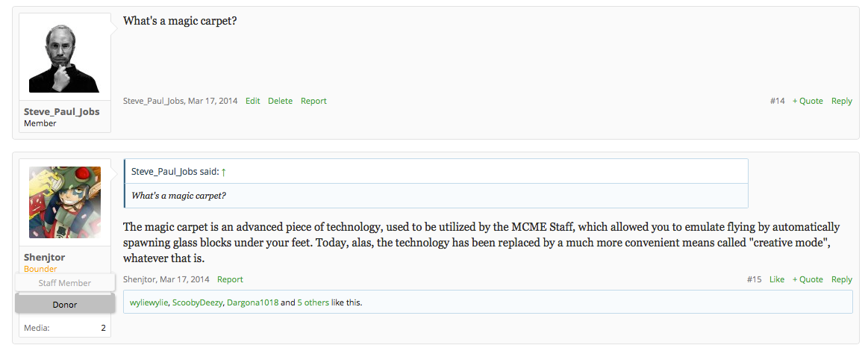Click the Staff Member banner
The image size is (868, 354).
(65, 282)
